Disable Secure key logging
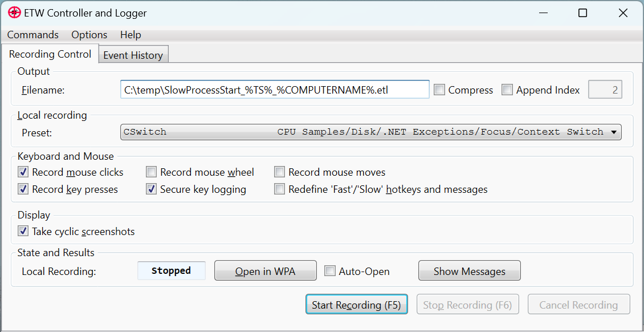Screen dimensions: 644x332 click(151, 189)
